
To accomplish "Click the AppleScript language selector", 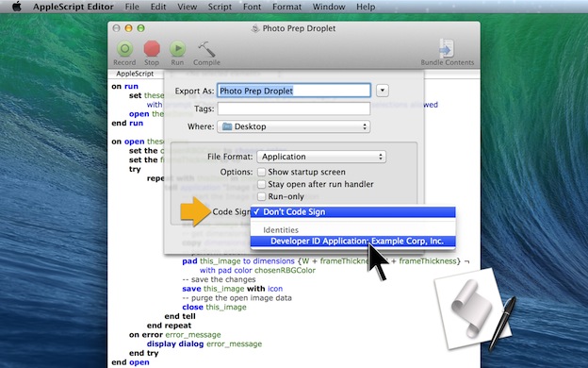I will (x=135, y=74).
